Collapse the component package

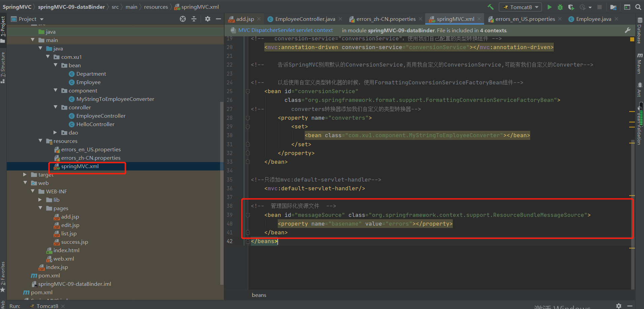(56, 90)
